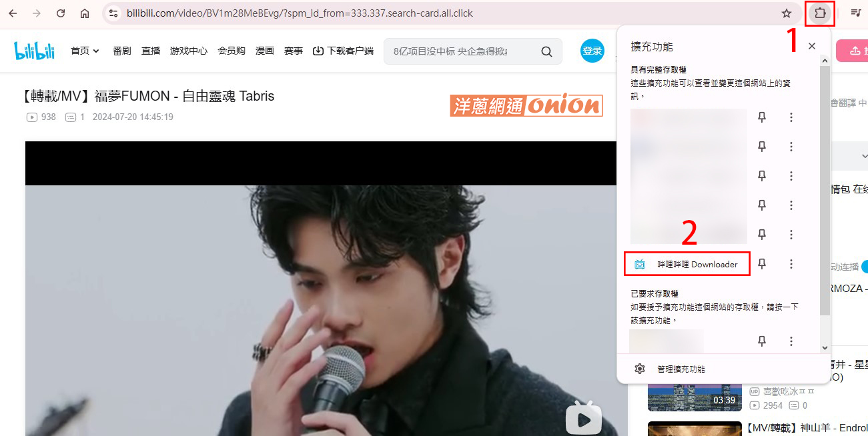Open the 番剧 navigation item
Image resolution: width=868 pixels, height=436 pixels.
pos(122,51)
